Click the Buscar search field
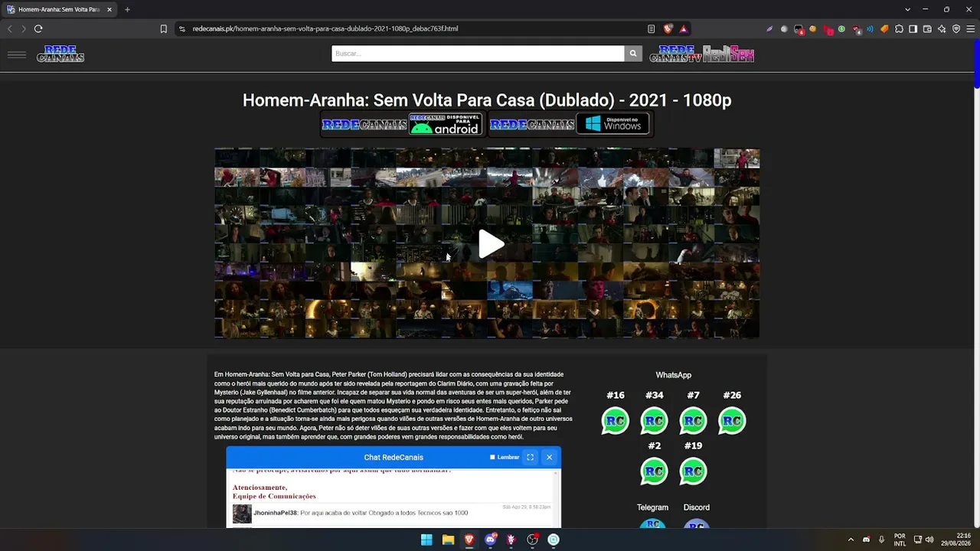This screenshot has width=980, height=551. click(x=478, y=54)
